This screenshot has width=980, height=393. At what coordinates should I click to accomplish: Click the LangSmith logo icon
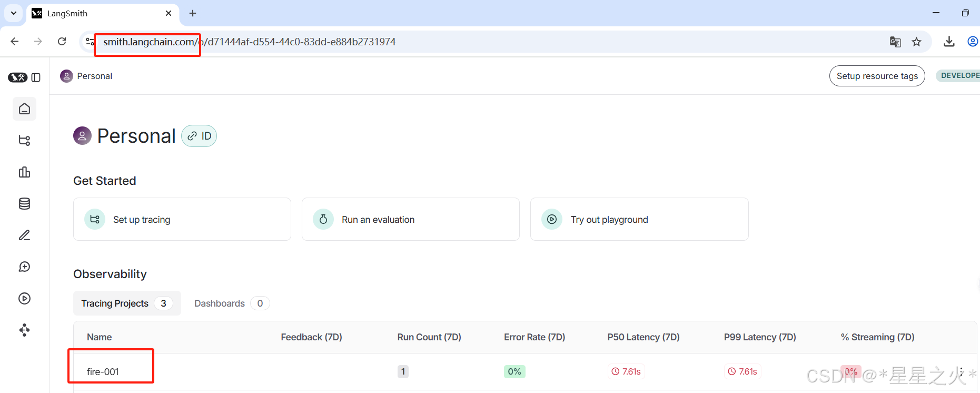[17, 77]
